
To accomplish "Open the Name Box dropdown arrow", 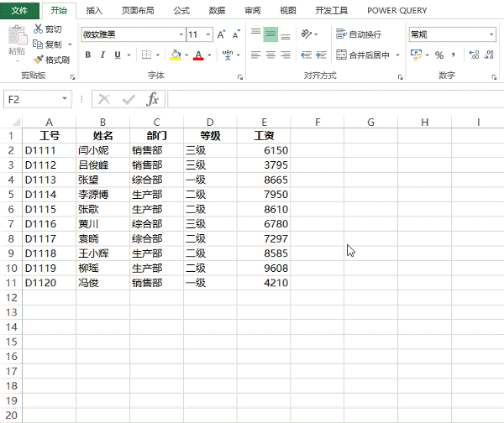I will [65, 98].
